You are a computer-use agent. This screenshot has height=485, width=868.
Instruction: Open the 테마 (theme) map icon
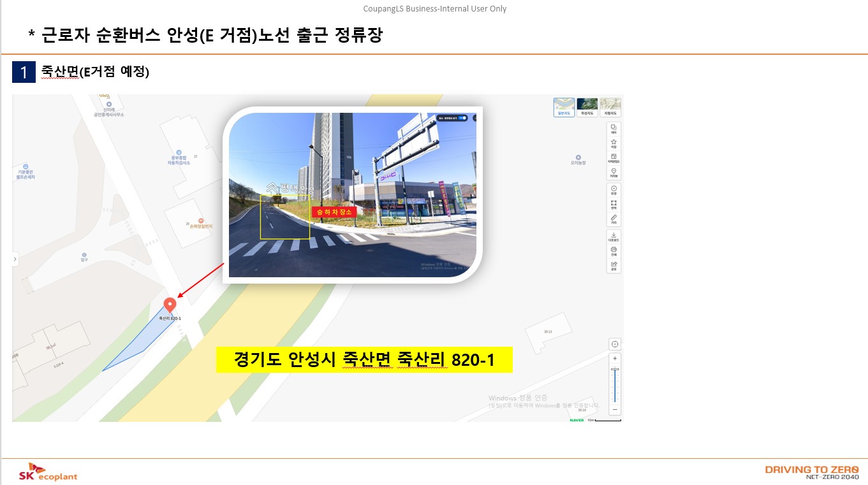(612, 131)
